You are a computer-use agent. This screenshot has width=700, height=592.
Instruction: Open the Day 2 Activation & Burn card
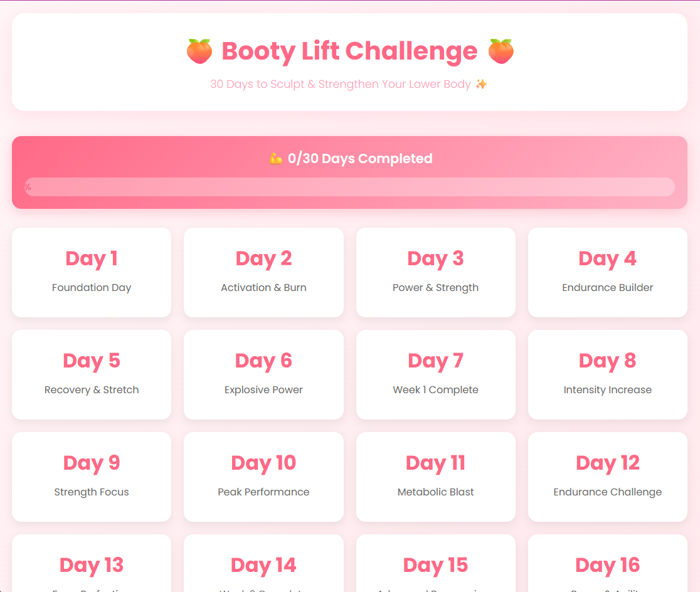tap(263, 272)
